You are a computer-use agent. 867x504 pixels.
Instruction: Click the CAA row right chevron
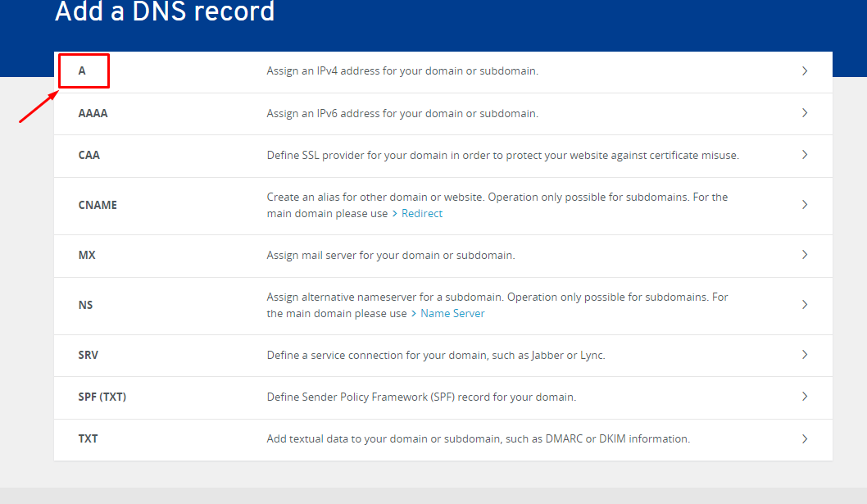805,155
